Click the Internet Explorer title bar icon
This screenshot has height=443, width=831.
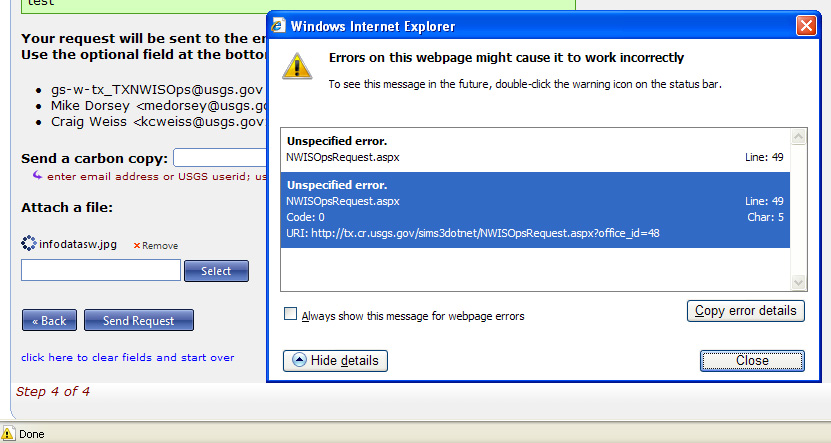pos(280,27)
